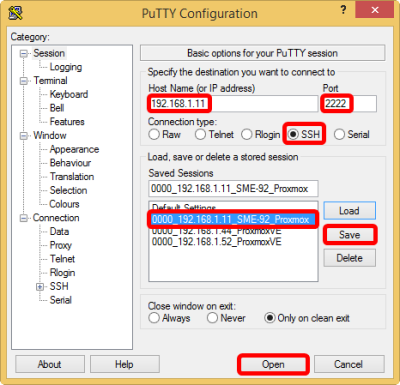Click the About button
Image resolution: width=400 pixels, height=385 pixels.
[x=50, y=364]
